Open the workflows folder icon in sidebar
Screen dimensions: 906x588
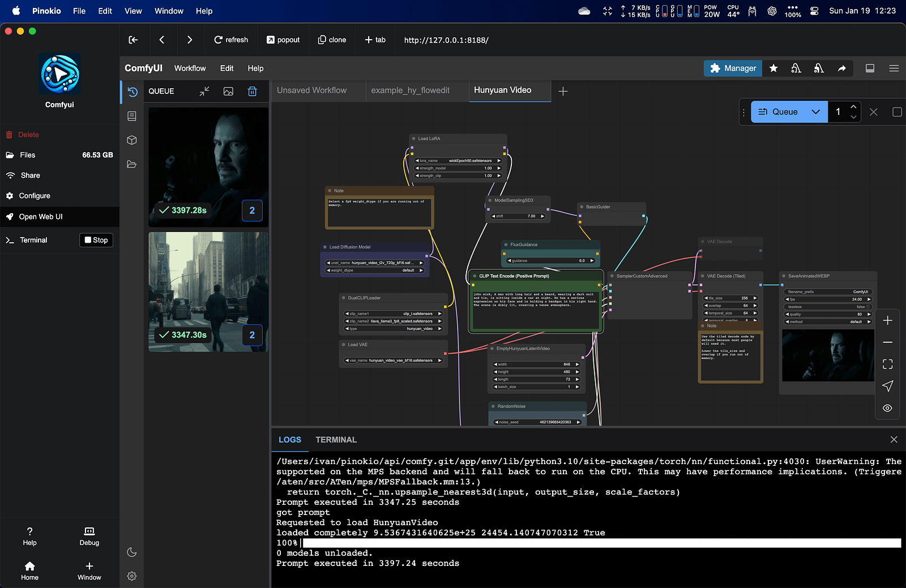pyautogui.click(x=132, y=164)
